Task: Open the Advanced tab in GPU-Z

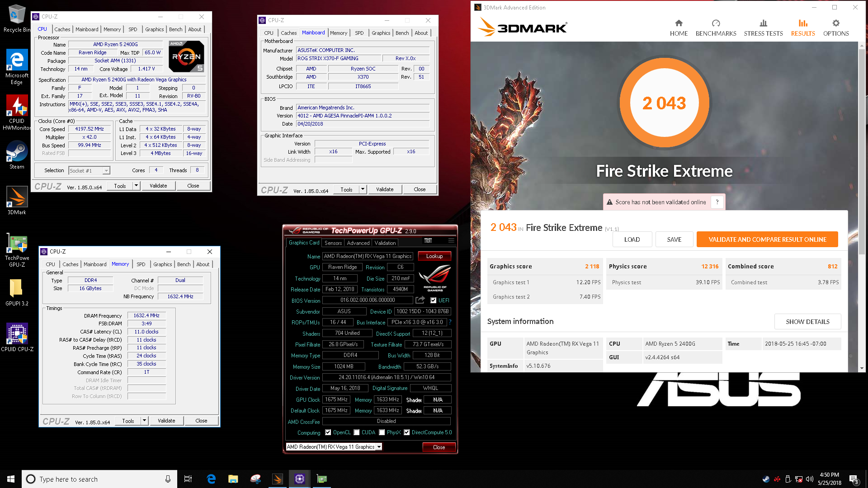Action: [x=358, y=243]
